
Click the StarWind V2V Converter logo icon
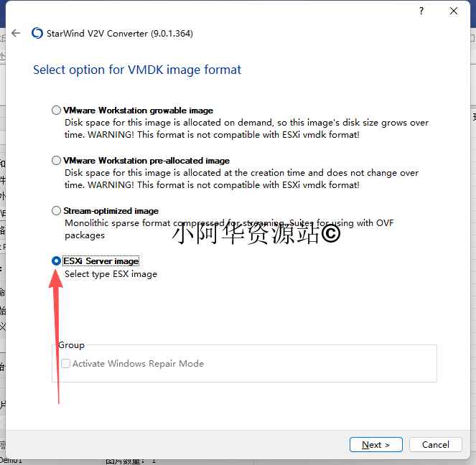point(37,34)
